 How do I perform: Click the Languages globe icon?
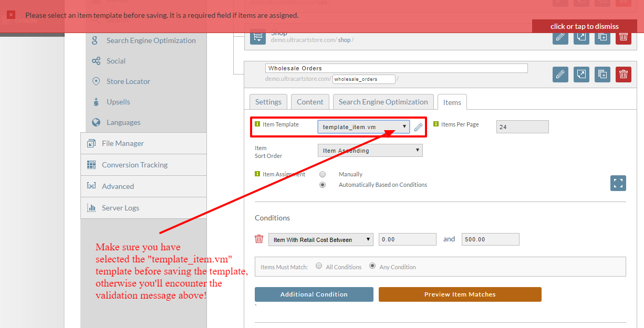[96, 122]
